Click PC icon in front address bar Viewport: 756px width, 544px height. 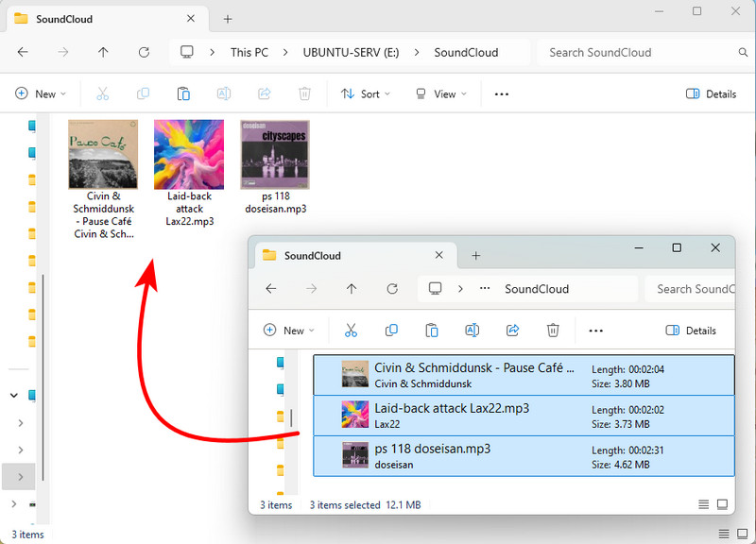[x=435, y=289]
